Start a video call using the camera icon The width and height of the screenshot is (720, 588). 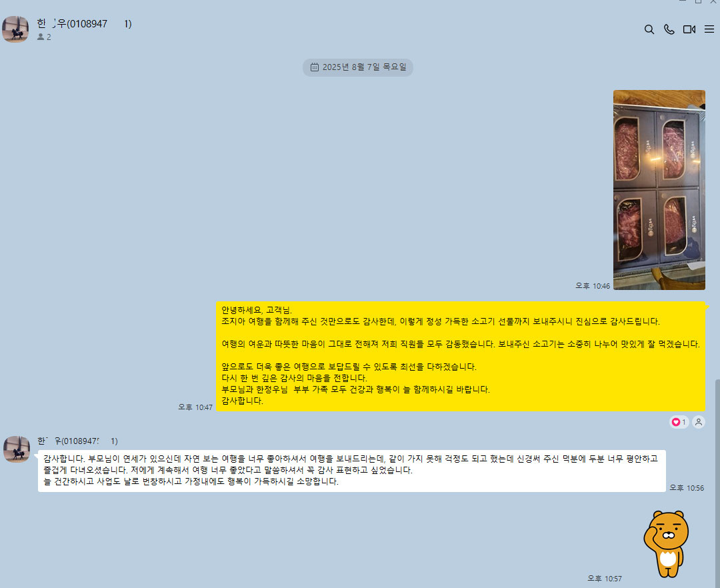tap(689, 29)
